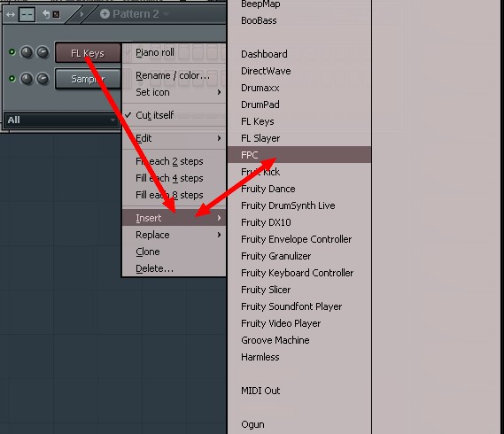504x434 pixels.
Task: Select Fill each 2 steps
Action: [x=174, y=161]
